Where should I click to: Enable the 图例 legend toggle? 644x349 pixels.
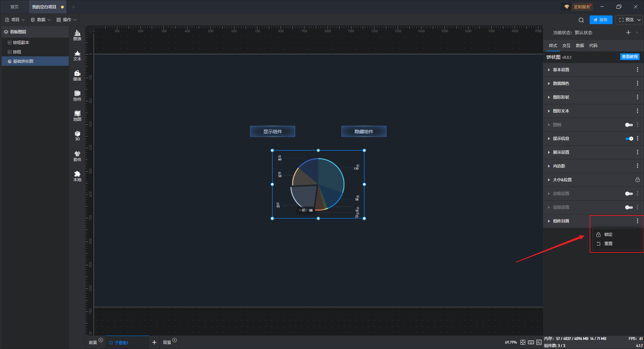629,125
